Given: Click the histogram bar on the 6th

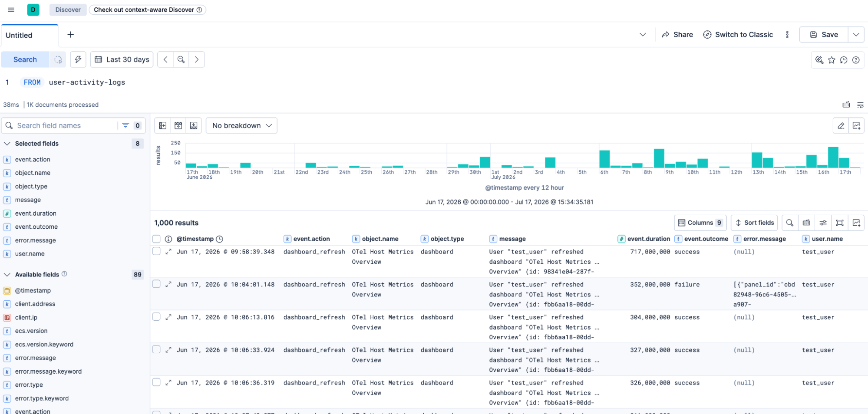Looking at the screenshot, I should (604, 159).
